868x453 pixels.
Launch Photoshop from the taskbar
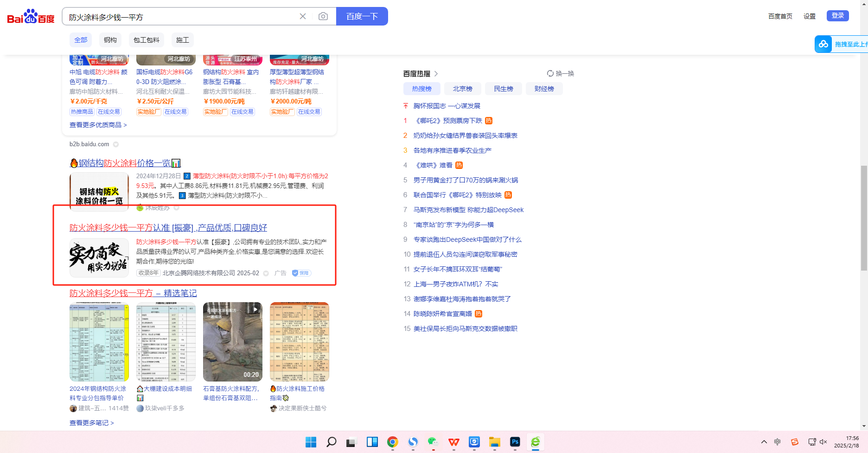click(x=515, y=442)
